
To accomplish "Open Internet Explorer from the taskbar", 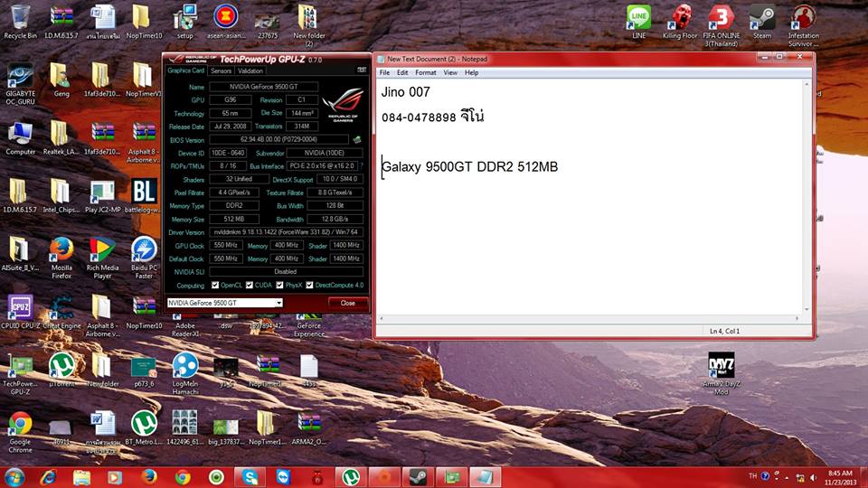I will tap(48, 476).
